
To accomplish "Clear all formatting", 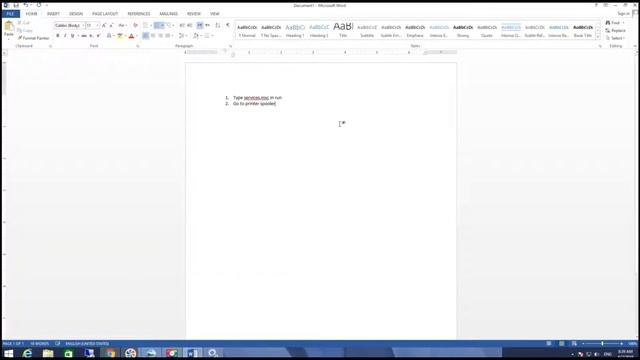I will coord(135,25).
